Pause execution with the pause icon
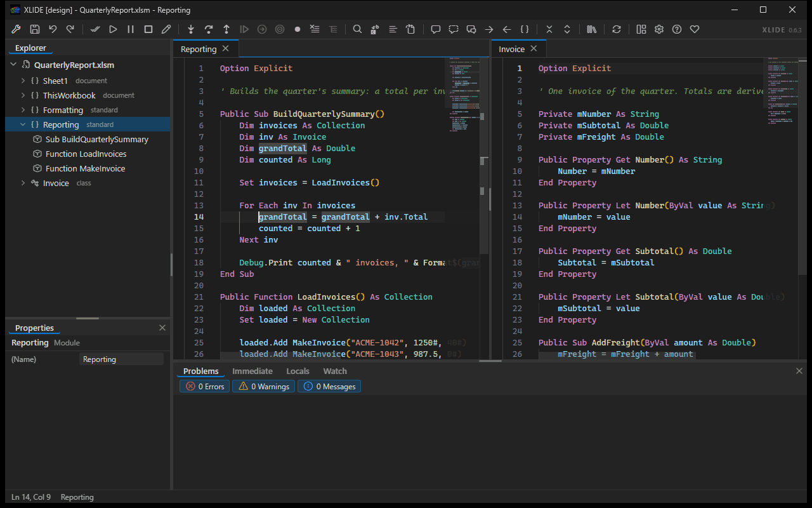This screenshot has width=812, height=508. click(x=131, y=29)
